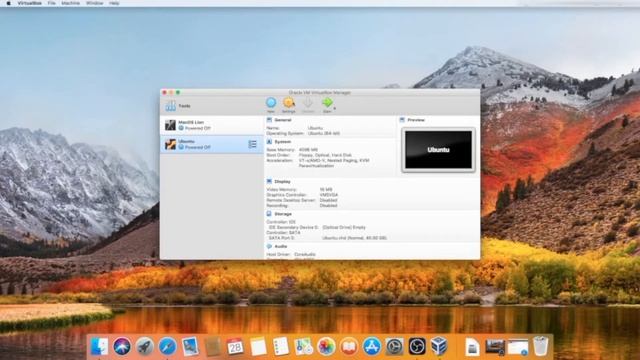Image resolution: width=640 pixels, height=360 pixels.
Task: Open Reminders checklist icon in Dock
Action: (x=281, y=347)
